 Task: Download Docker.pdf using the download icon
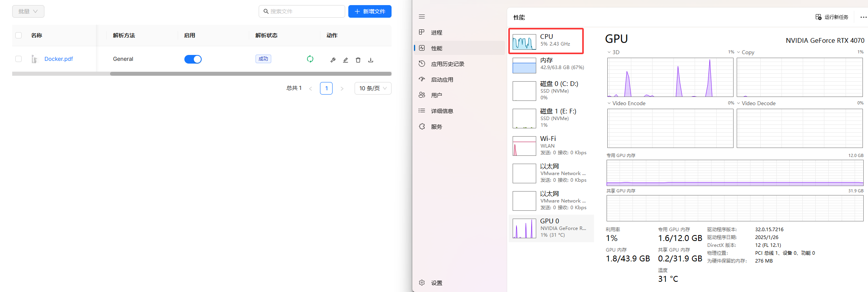pos(371,60)
